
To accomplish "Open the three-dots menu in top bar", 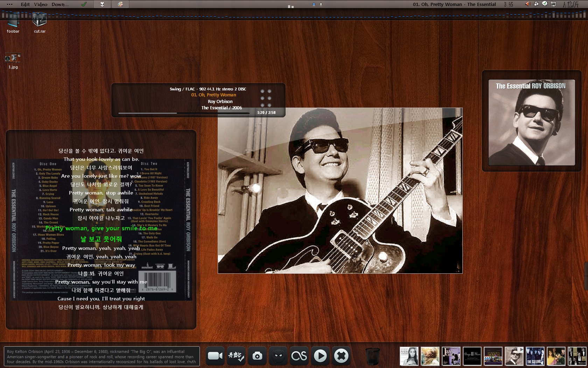I will coord(10,4).
